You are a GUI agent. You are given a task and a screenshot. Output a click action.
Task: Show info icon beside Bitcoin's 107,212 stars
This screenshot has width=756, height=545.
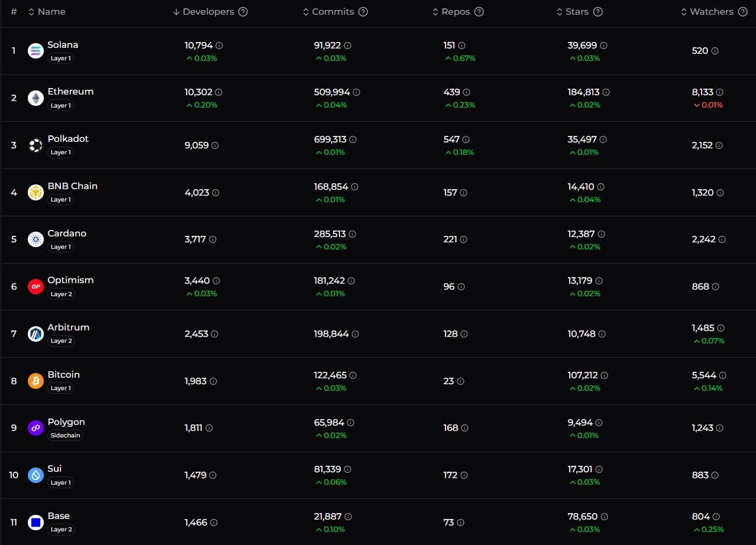point(604,375)
